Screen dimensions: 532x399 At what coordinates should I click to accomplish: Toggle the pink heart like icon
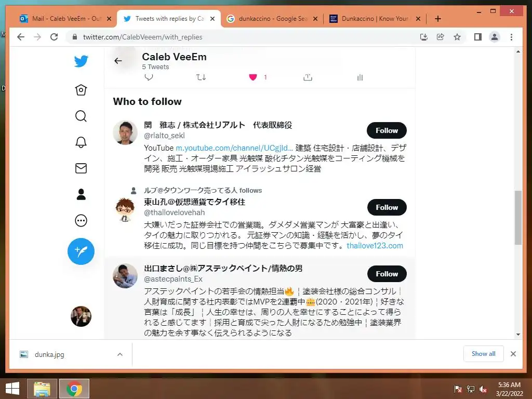click(x=253, y=77)
